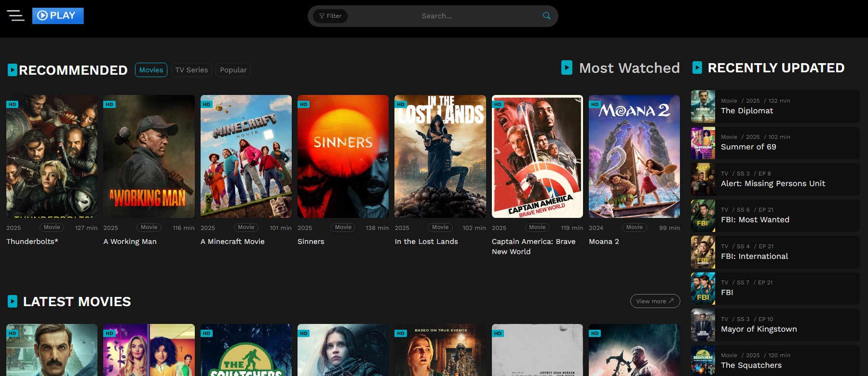Click the Latest Movies play icon

click(13, 301)
